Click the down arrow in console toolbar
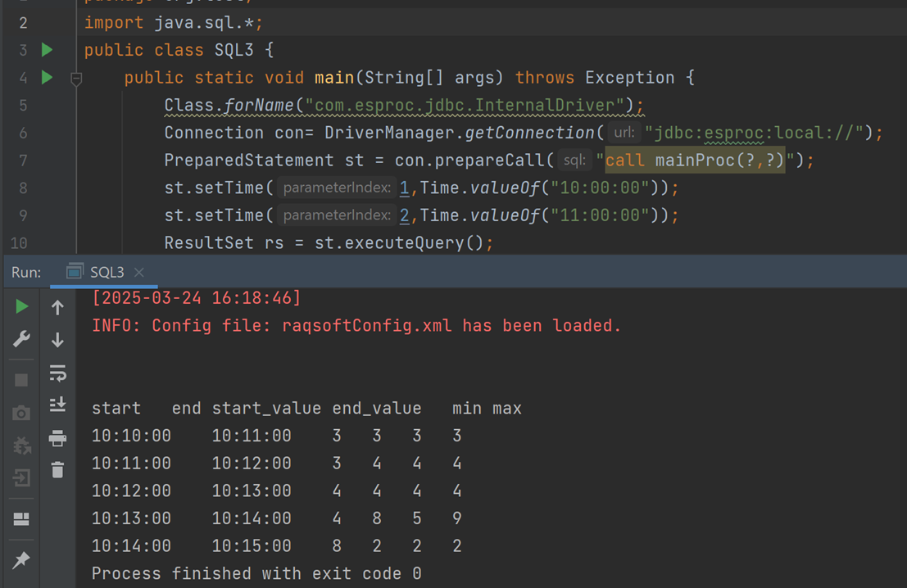 (x=57, y=340)
